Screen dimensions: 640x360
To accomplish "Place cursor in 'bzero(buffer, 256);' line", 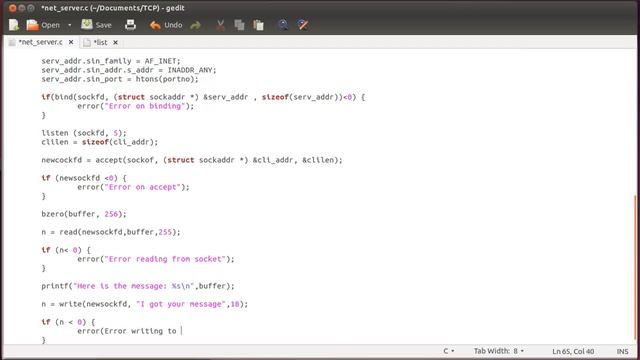I will coord(84,214).
